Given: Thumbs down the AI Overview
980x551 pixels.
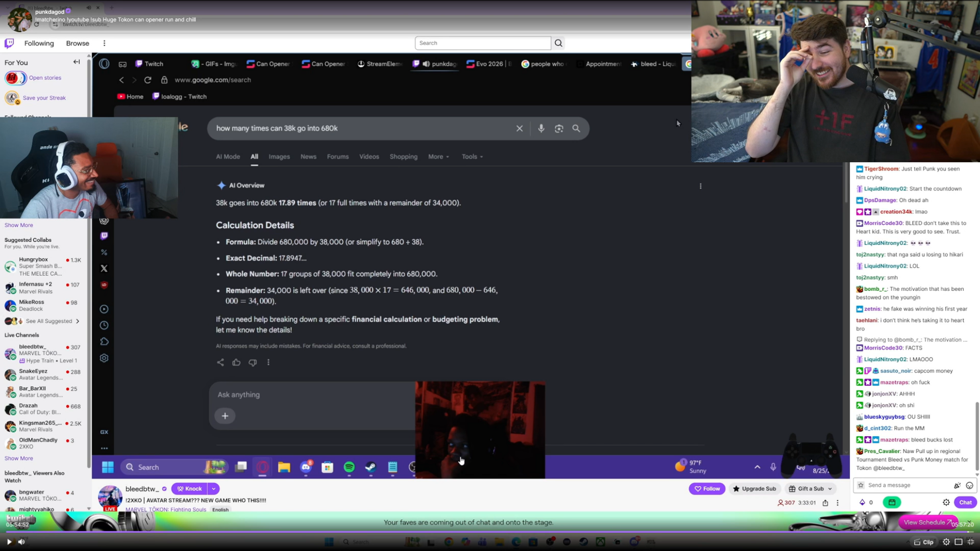Looking at the screenshot, I should tap(252, 363).
